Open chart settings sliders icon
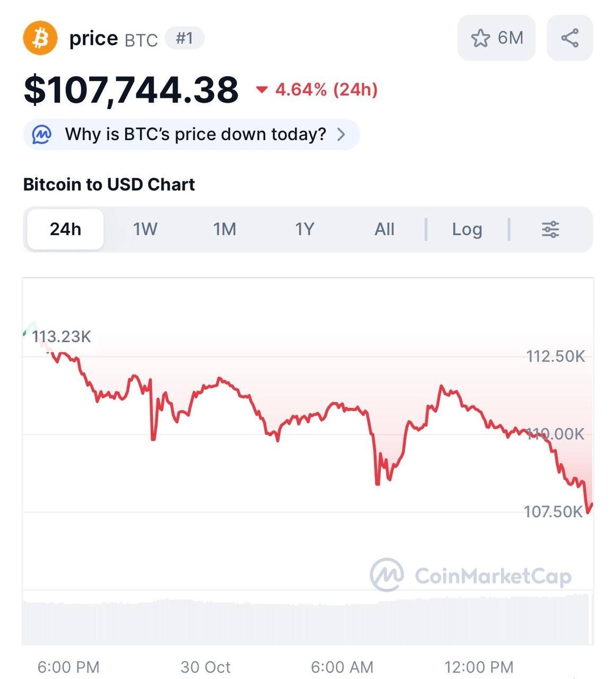The height and width of the screenshot is (679, 616). point(550,230)
